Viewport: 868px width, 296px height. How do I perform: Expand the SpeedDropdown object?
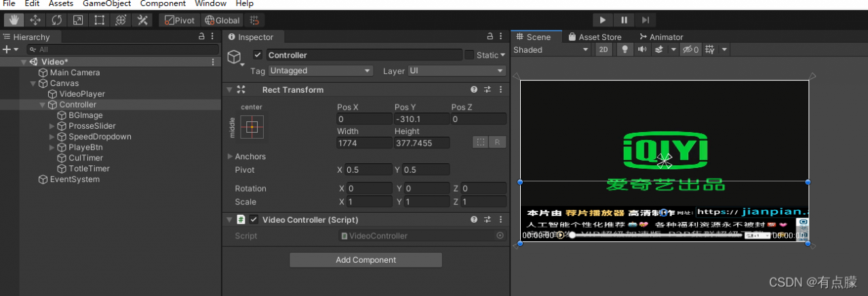[x=52, y=137]
